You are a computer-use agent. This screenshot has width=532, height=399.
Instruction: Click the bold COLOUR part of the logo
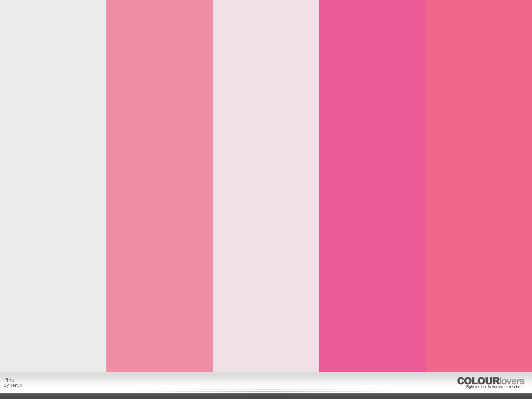point(478,381)
